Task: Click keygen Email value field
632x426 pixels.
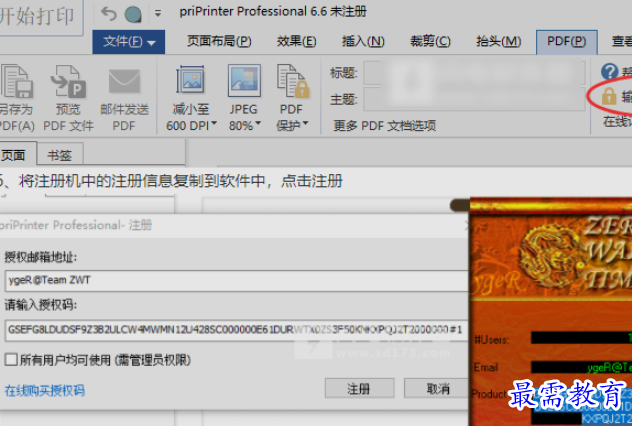Action: tap(581, 367)
